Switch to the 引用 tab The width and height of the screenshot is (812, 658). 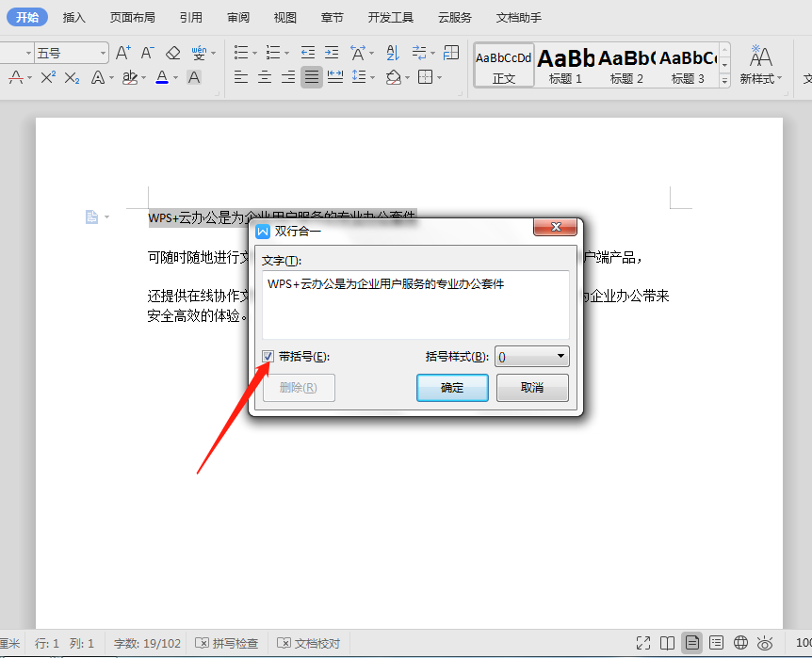pos(190,18)
